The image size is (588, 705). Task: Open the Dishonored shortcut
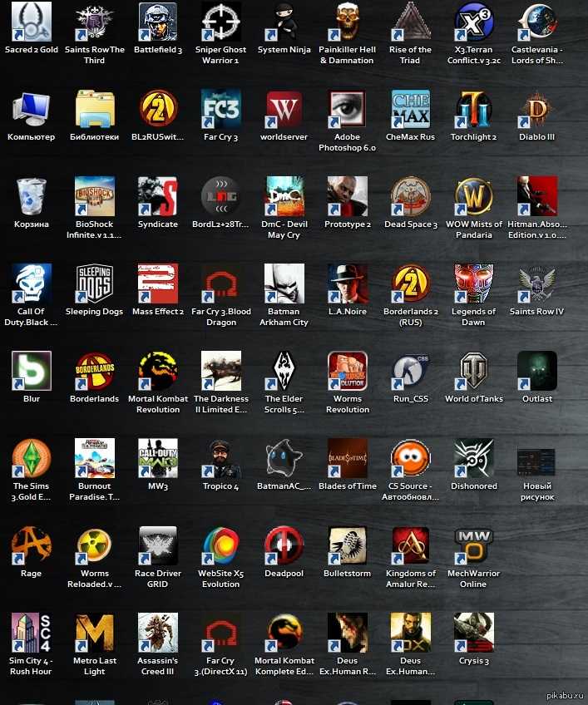[474, 458]
